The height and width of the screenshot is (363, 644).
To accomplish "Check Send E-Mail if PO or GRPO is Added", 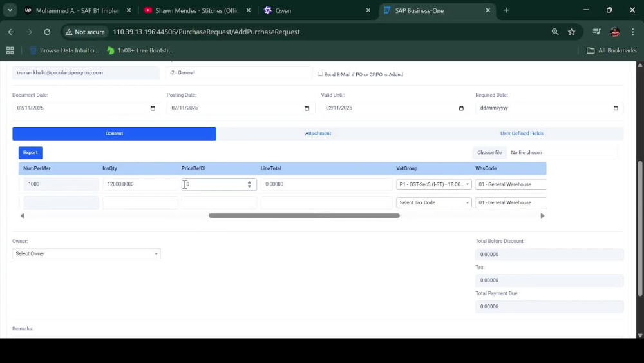I will (x=320, y=74).
